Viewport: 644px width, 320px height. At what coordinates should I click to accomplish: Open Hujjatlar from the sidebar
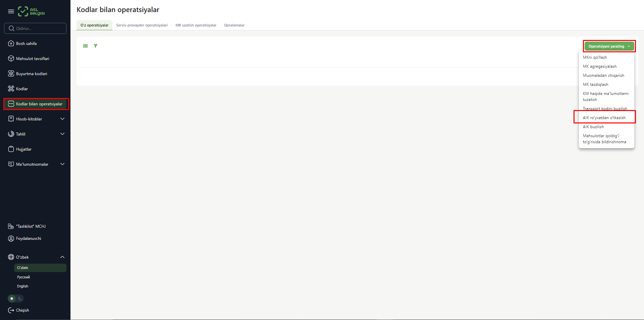22,149
